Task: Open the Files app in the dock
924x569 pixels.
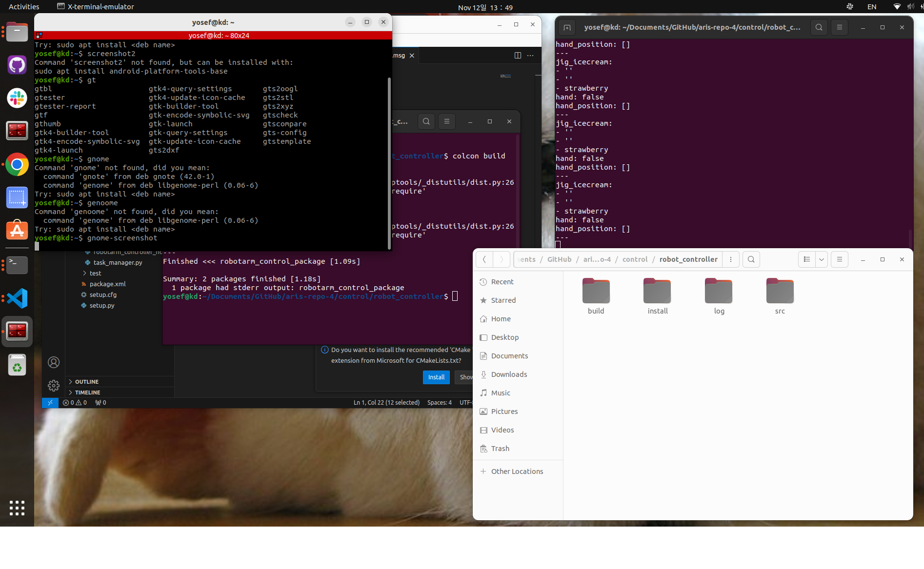Action: click(17, 32)
